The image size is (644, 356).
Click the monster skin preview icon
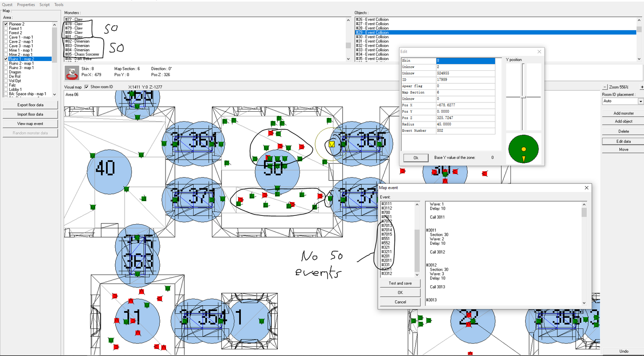point(72,72)
